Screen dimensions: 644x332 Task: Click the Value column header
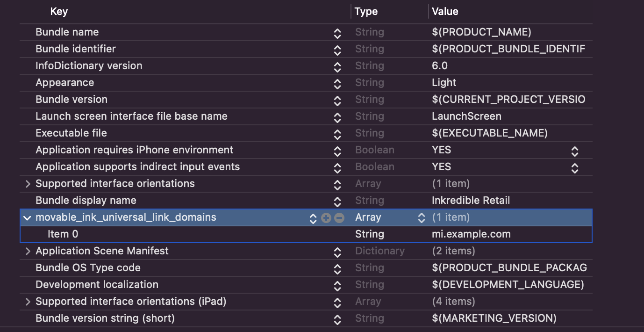[x=445, y=12]
